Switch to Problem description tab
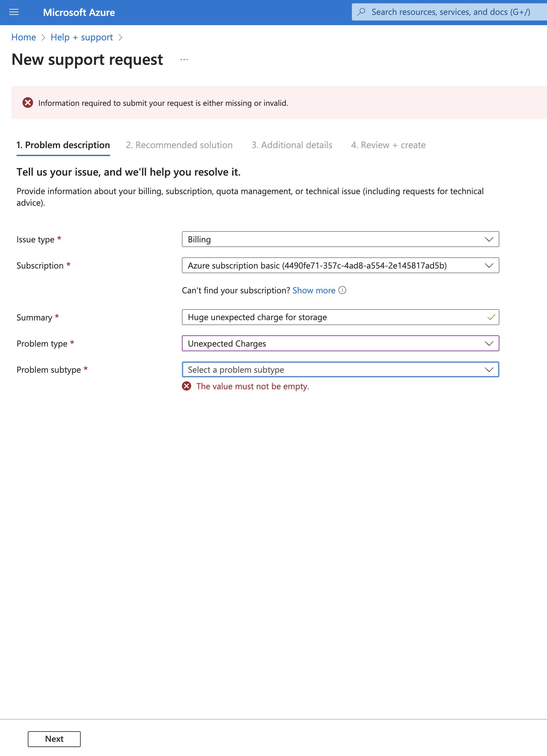 pos(63,145)
